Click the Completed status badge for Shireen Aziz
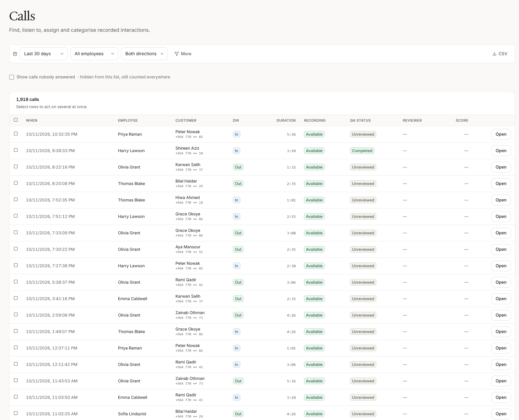This screenshot has height=420, width=519. pos(362,151)
